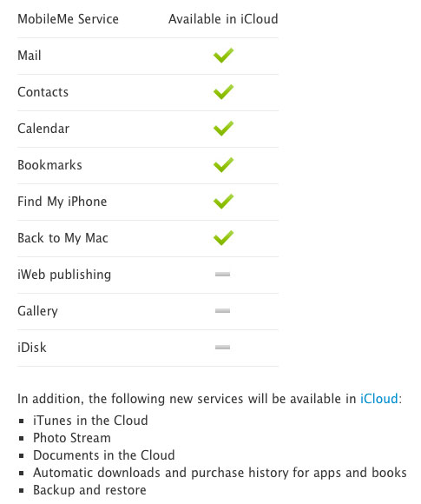Click the gray dash beside iDisk
The height and width of the screenshot is (504, 421).
point(222,347)
